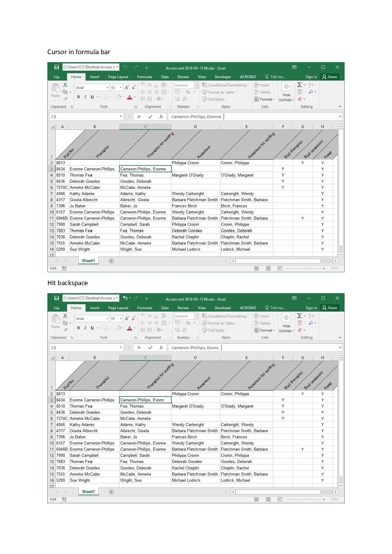Switch to Page Break Preview in lower status bar
Screen dimensions: 392x554
[280, 500]
